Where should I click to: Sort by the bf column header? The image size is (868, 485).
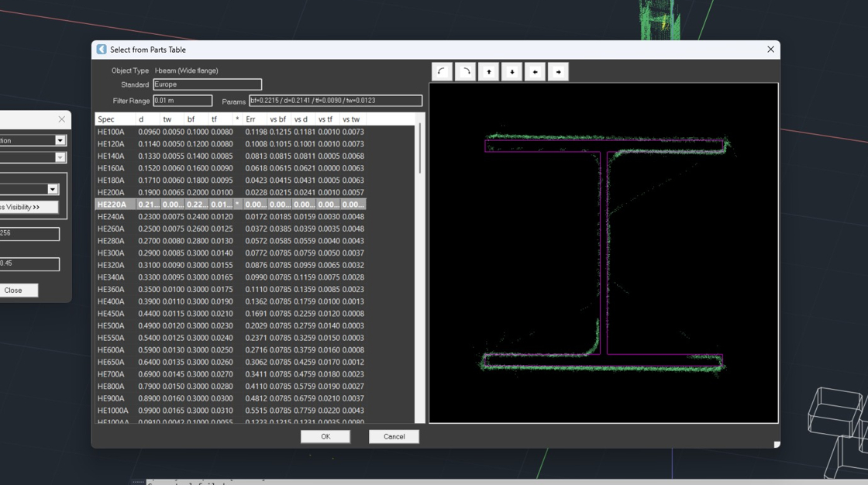pos(197,119)
